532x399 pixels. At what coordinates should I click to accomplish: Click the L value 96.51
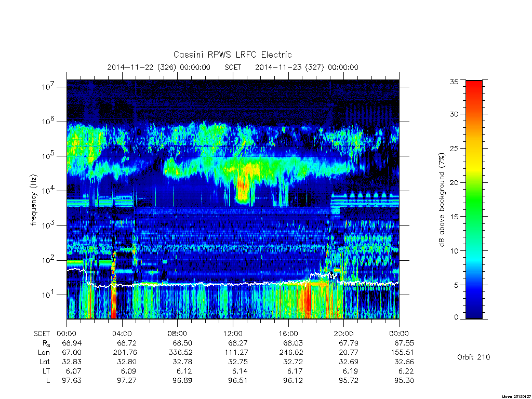point(238,381)
